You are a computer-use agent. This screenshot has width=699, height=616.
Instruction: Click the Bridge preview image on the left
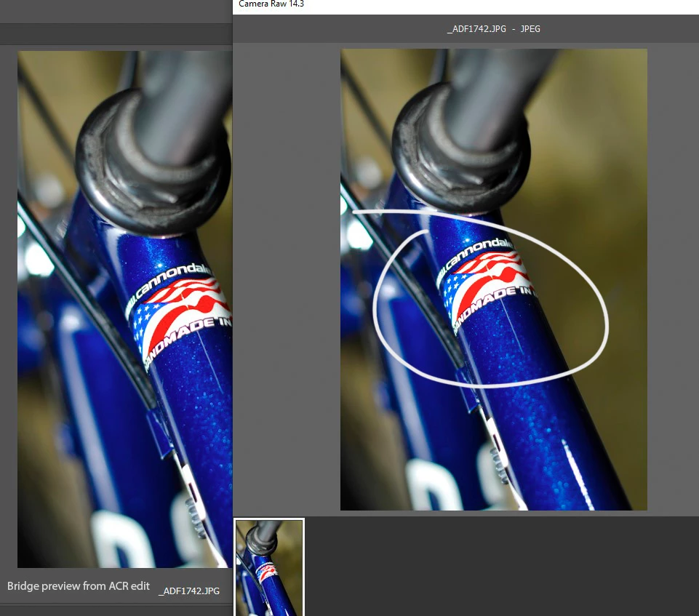(125, 309)
